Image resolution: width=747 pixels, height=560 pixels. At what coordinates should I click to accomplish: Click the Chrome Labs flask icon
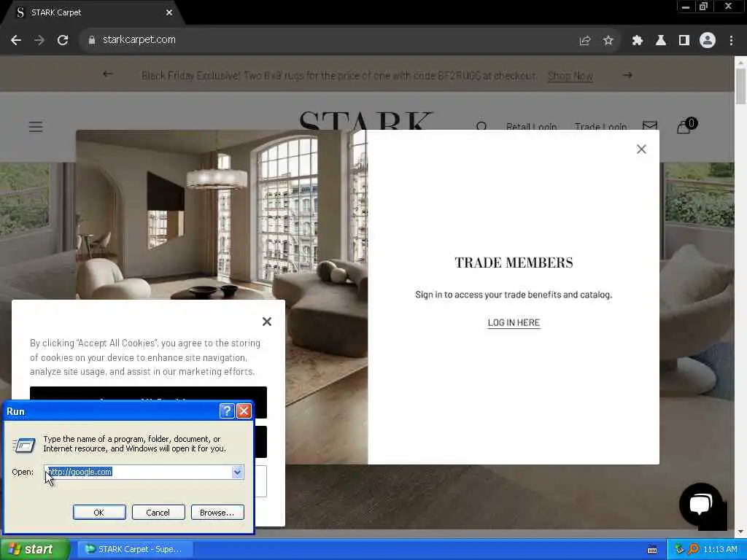pos(661,41)
